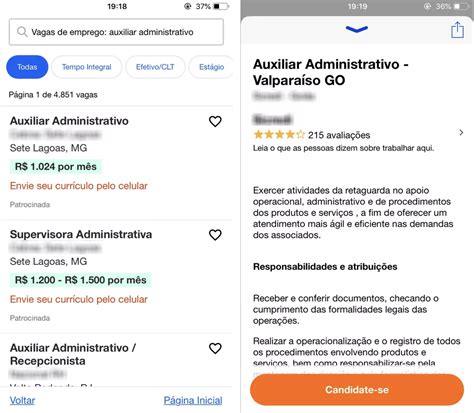
Task: Go back using the Voltar link
Action: [22, 400]
